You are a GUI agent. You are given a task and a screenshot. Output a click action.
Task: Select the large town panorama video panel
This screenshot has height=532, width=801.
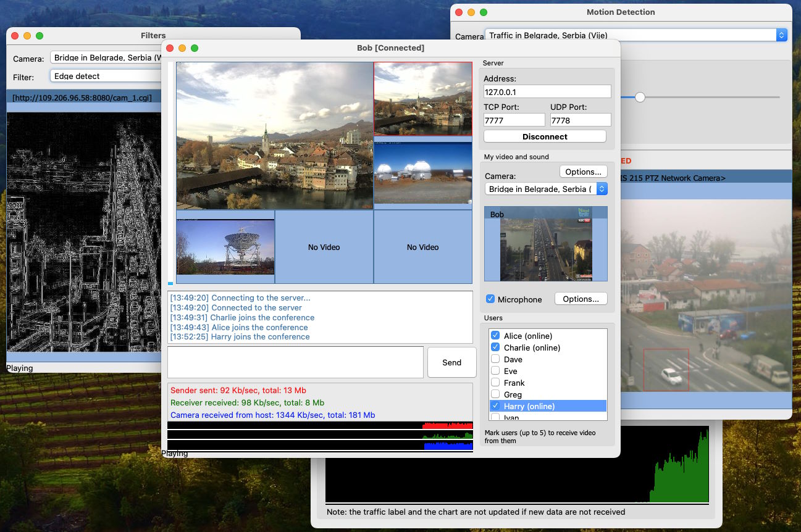(274, 136)
